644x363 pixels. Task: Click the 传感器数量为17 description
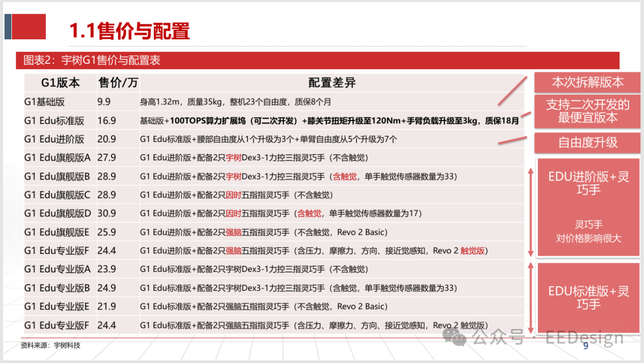tap(281, 213)
